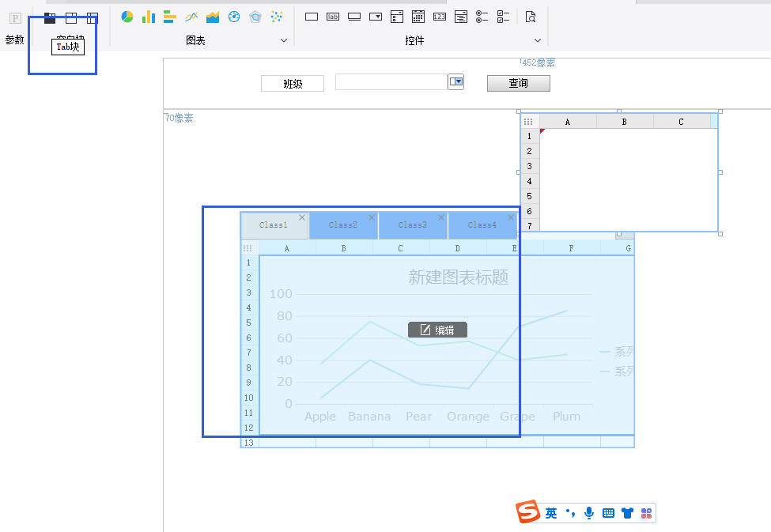Image resolution: width=771 pixels, height=532 pixels.
Task: Open the class dropdown arrow in parameter pane
Action: tap(456, 81)
